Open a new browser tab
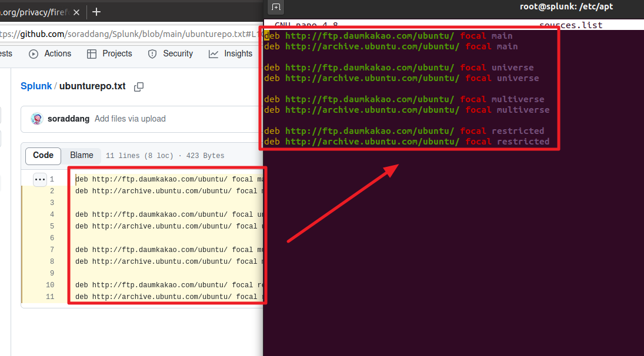Screen dimensions: 644x356 96,12
